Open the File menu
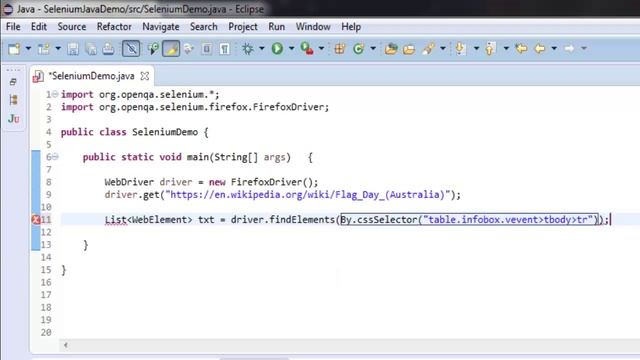This screenshot has height=360, width=640. coord(13,27)
